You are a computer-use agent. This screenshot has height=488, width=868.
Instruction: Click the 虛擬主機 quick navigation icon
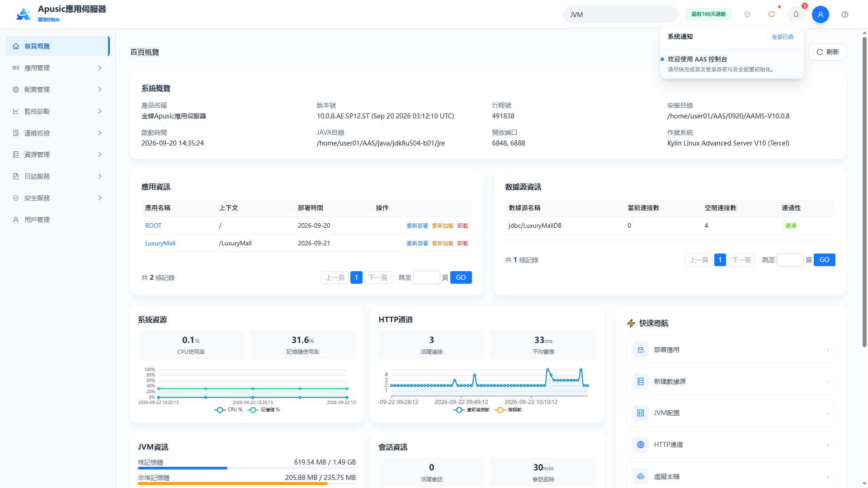641,476
